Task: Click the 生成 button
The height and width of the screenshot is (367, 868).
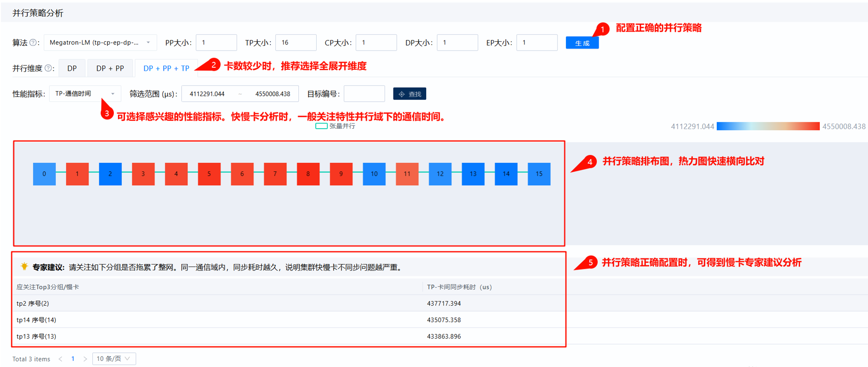Action: point(582,43)
